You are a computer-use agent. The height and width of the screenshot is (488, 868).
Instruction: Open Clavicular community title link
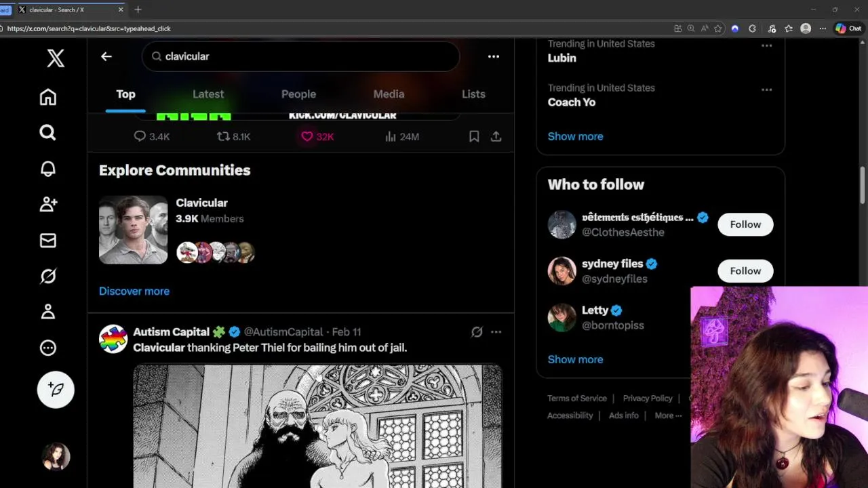coord(201,203)
